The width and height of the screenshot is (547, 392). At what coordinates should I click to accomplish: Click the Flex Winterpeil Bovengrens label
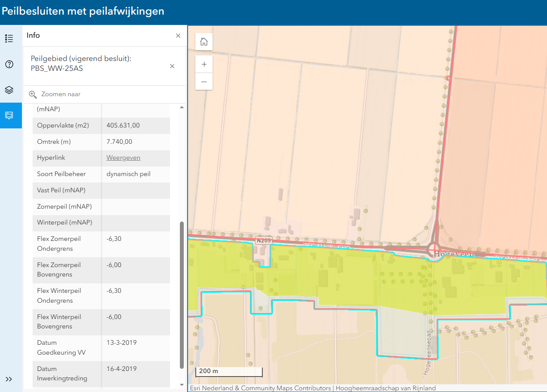point(59,322)
